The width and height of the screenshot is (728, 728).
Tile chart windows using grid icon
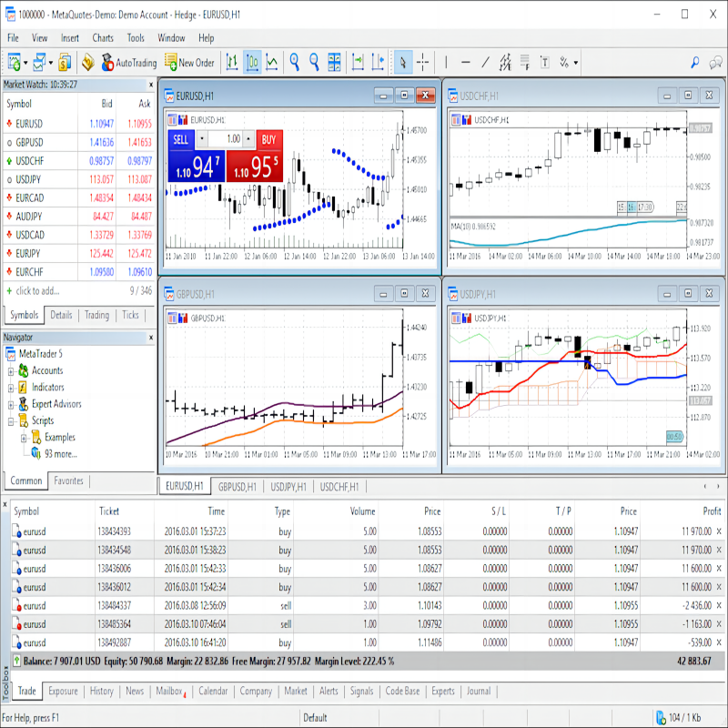click(334, 62)
